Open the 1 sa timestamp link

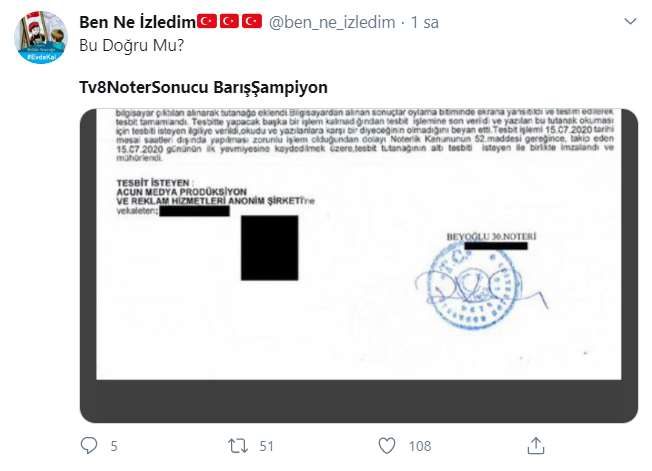[x=425, y=22]
